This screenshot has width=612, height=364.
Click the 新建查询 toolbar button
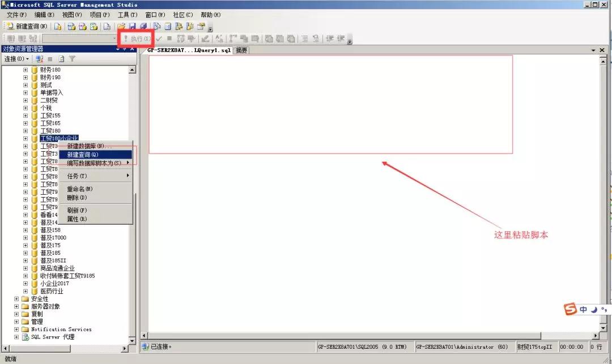coord(27,26)
